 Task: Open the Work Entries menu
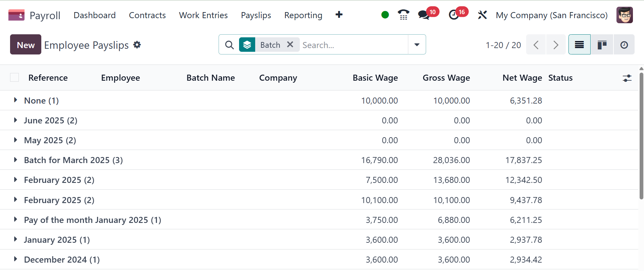click(x=203, y=15)
